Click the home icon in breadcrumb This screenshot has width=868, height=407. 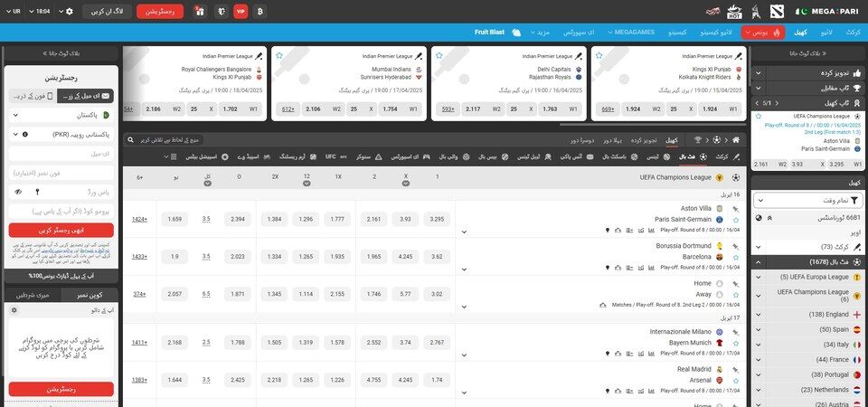tap(736, 140)
